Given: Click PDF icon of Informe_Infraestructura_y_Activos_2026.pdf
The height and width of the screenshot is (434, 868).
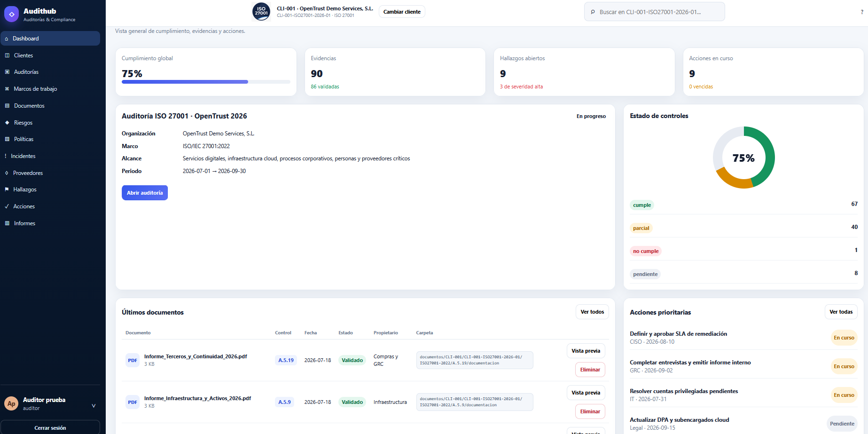Looking at the screenshot, I should click(133, 402).
